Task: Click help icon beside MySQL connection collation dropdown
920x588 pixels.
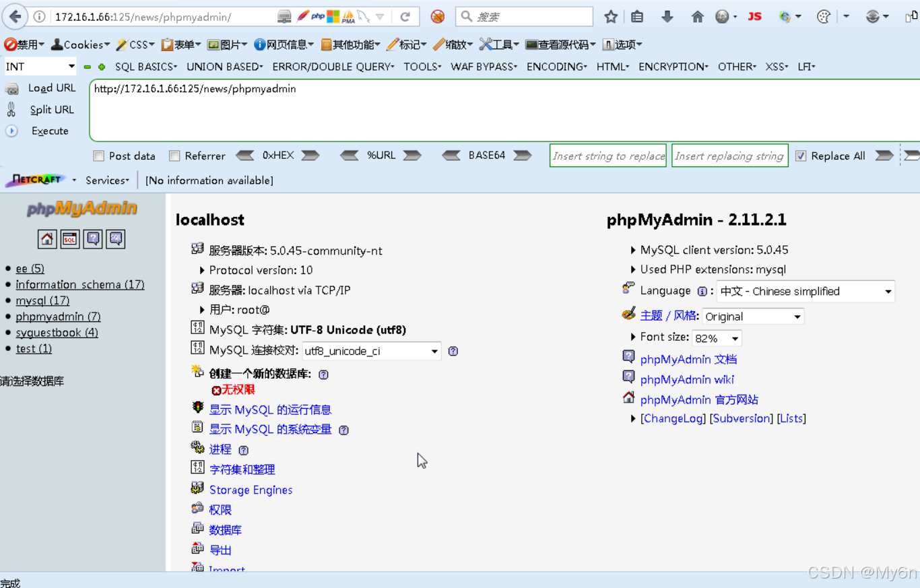Action: [453, 351]
